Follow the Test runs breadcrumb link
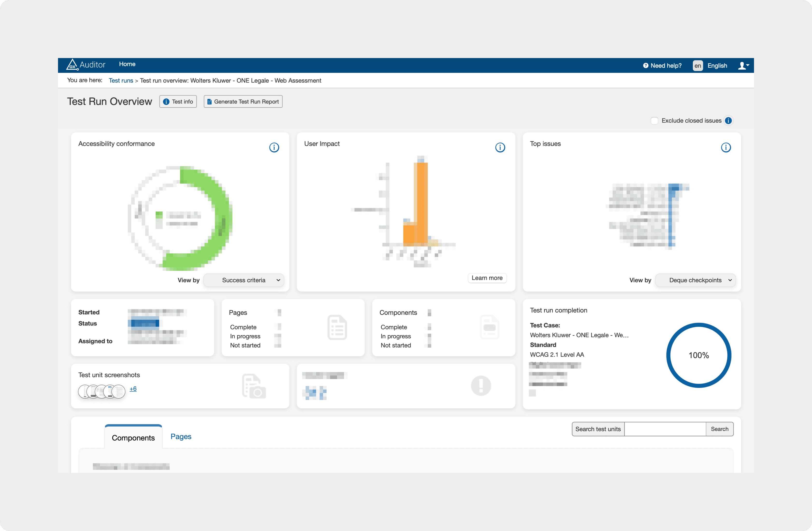This screenshot has width=812, height=531. [x=121, y=81]
